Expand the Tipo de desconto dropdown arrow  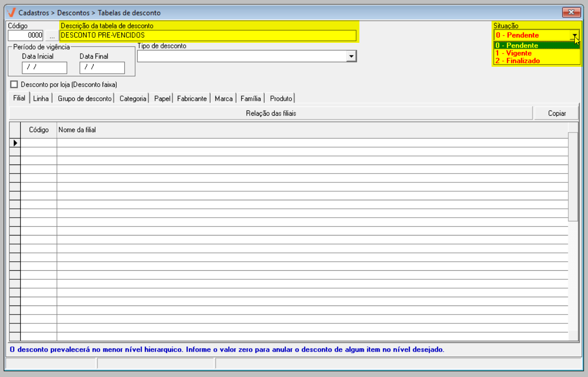click(x=351, y=56)
